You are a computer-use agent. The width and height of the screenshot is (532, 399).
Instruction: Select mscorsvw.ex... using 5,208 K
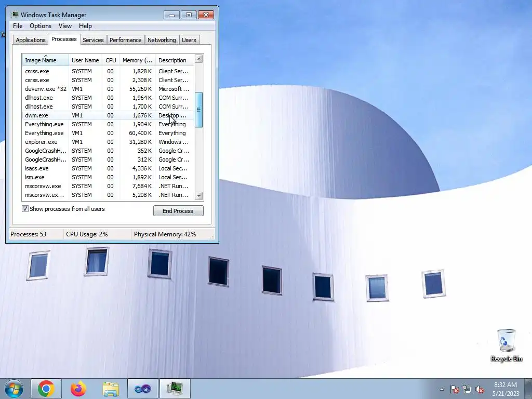[108, 195]
